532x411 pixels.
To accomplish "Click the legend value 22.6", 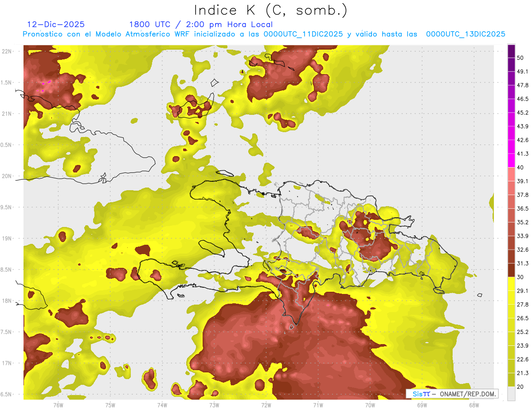I will (x=523, y=359).
